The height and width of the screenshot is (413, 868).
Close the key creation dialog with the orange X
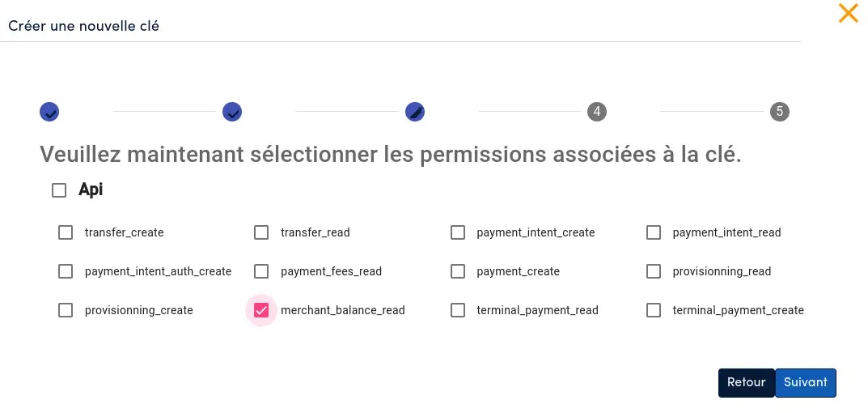[x=848, y=13]
